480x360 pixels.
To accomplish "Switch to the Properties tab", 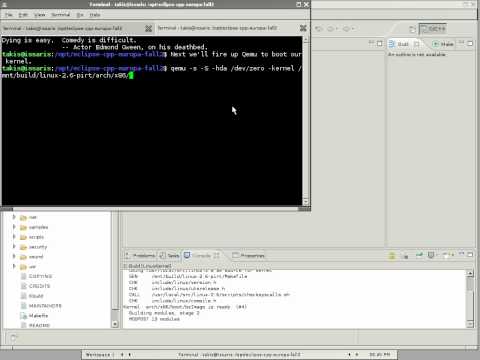I will coord(249,256).
